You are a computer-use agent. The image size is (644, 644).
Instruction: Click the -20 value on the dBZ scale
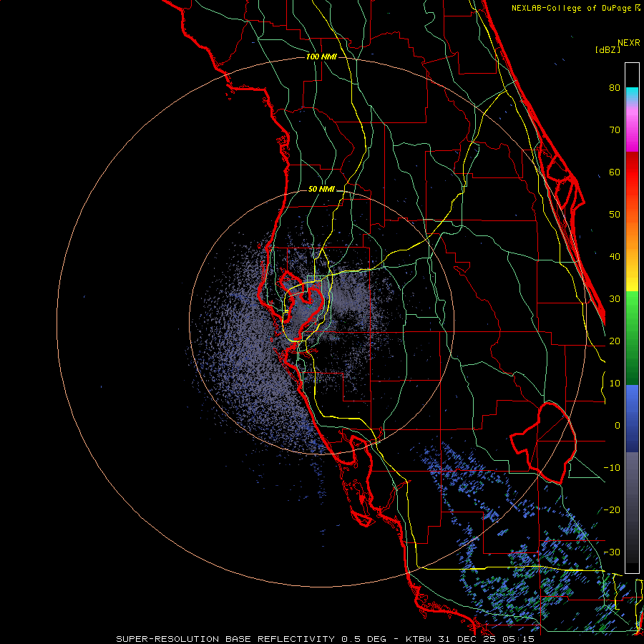[x=612, y=509]
